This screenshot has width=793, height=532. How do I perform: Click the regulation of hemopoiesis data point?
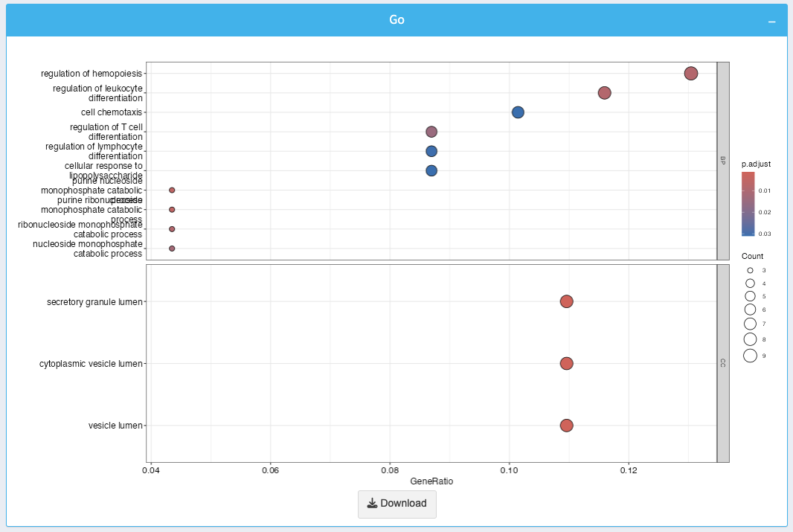(690, 74)
